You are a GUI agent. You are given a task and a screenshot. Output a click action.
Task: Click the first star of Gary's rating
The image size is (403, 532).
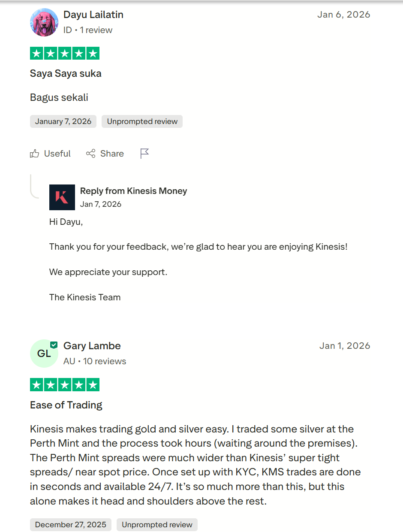(36, 384)
